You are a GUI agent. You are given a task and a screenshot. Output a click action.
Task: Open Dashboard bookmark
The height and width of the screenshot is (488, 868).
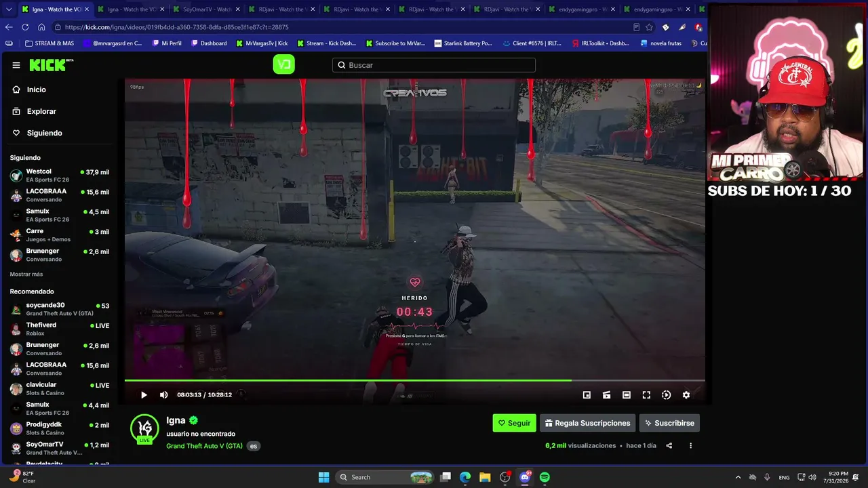(x=209, y=43)
